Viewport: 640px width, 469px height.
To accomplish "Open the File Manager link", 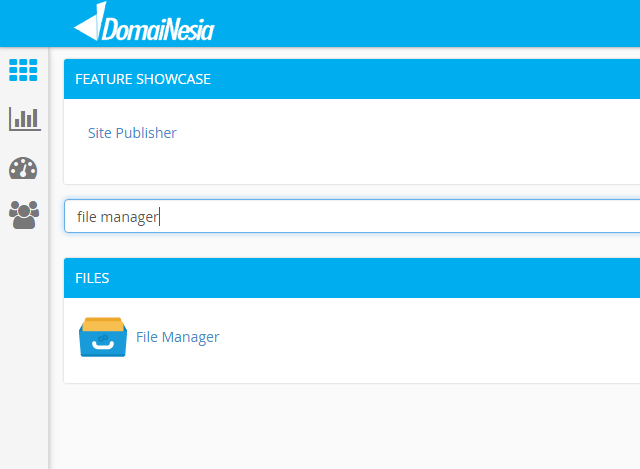I will point(178,337).
